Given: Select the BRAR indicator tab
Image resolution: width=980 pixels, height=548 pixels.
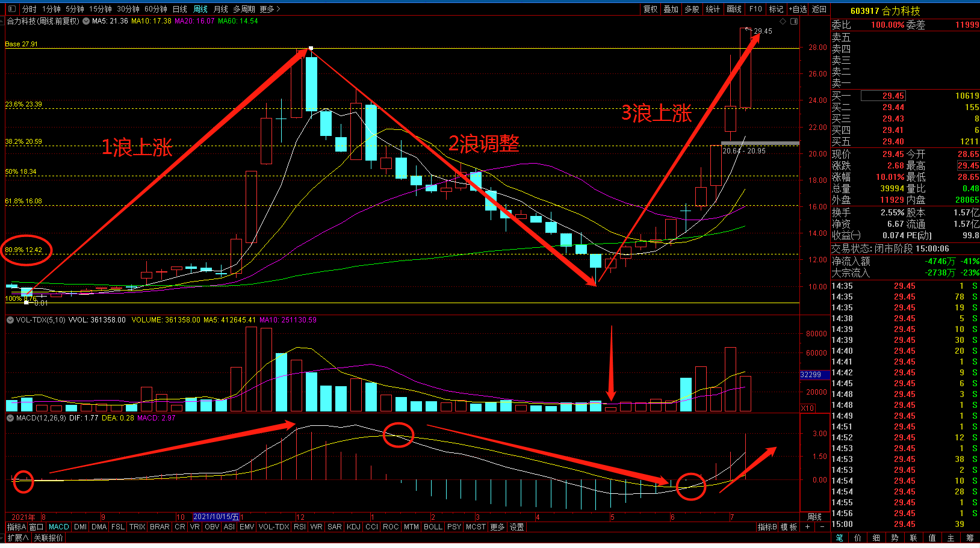Looking at the screenshot, I should 160,527.
